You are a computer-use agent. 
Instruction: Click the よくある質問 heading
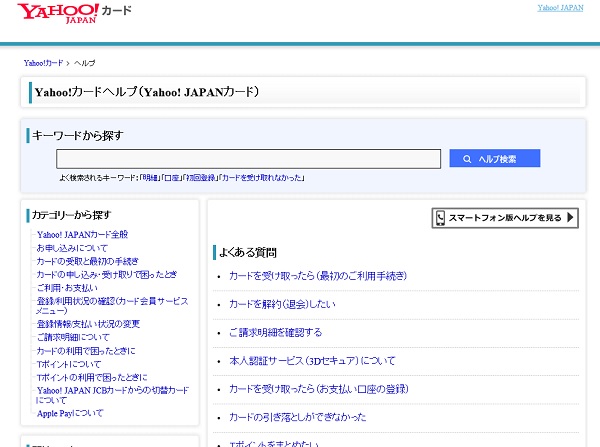[x=248, y=253]
